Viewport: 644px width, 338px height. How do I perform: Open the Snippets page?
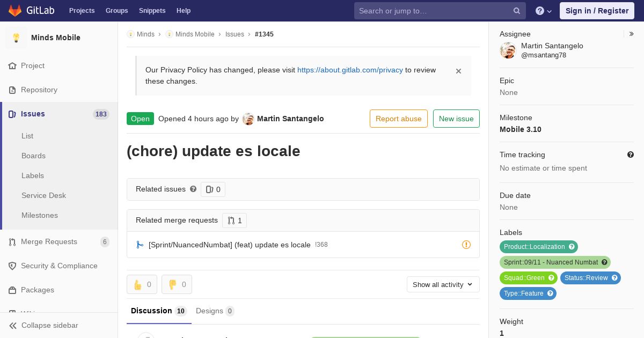152,10
